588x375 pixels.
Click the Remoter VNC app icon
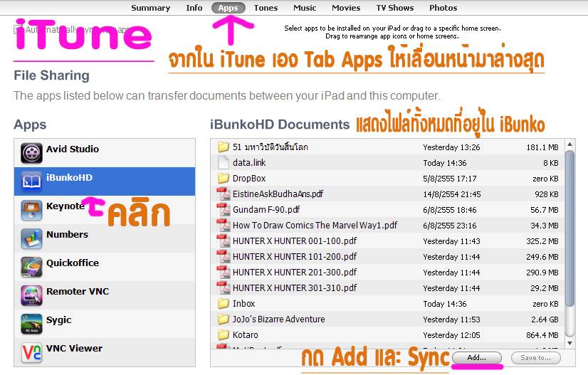point(31,295)
